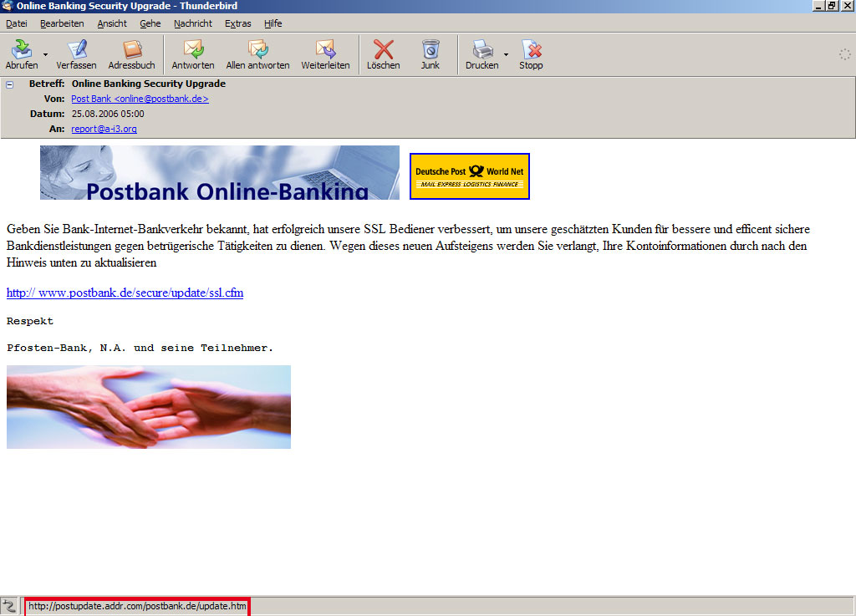Open the Datei menu

tap(17, 23)
